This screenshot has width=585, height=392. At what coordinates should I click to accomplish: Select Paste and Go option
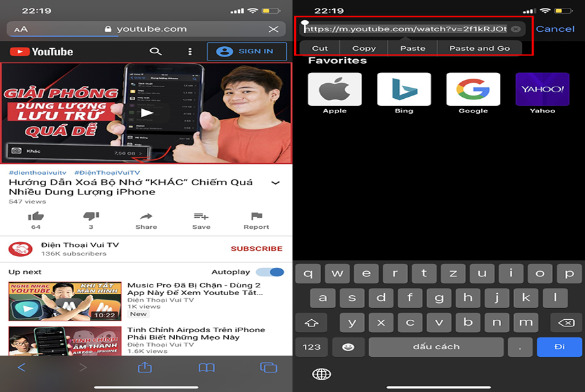(x=480, y=48)
